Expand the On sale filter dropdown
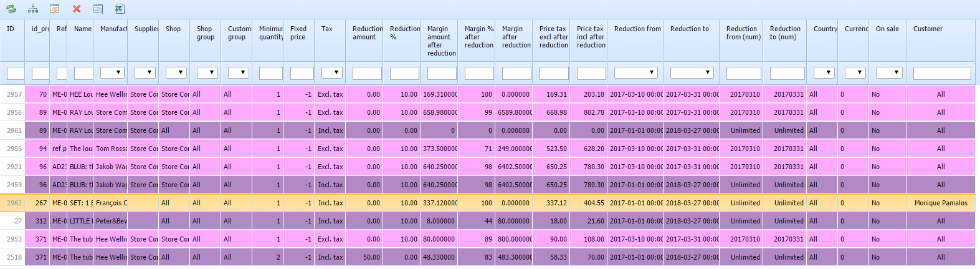 pos(889,73)
